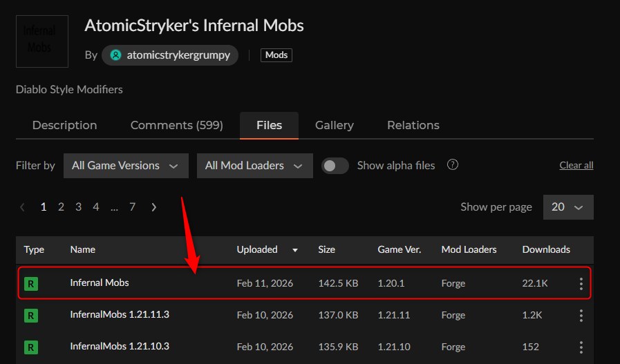Screen dimensions: 620x364
Task: Click release icon for Infernal Mobs row
Action: 31,283
